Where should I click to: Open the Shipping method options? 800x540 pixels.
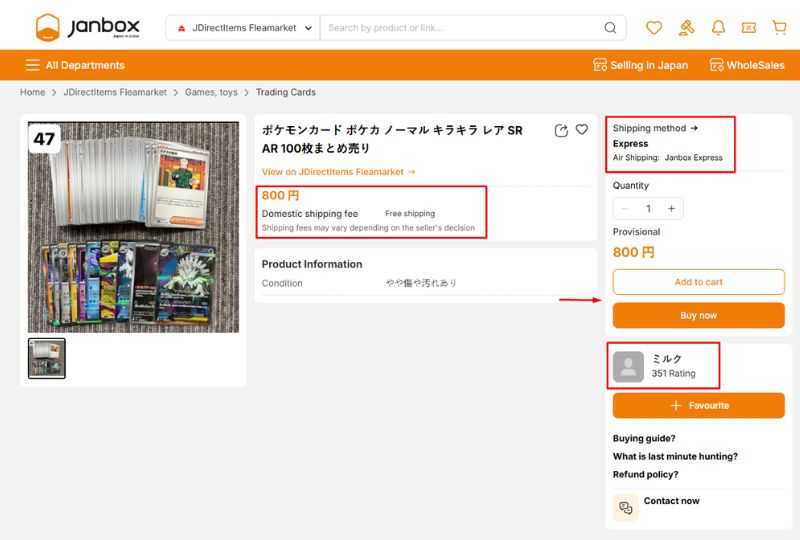655,128
